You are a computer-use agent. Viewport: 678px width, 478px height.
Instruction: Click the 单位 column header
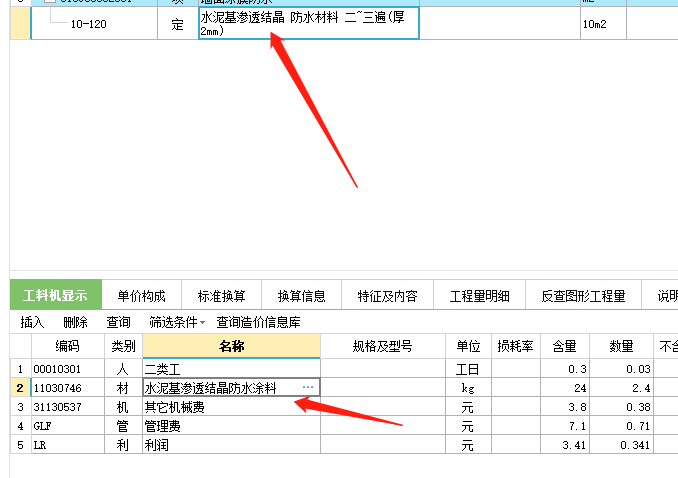pyautogui.click(x=468, y=346)
